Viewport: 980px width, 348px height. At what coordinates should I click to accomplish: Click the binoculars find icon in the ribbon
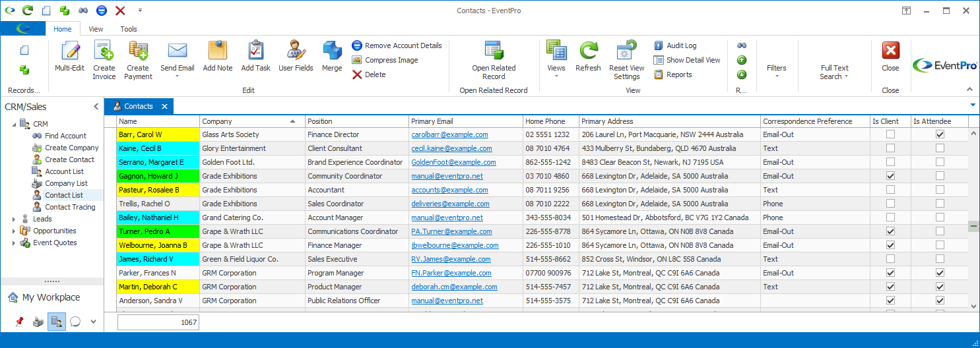click(x=742, y=45)
